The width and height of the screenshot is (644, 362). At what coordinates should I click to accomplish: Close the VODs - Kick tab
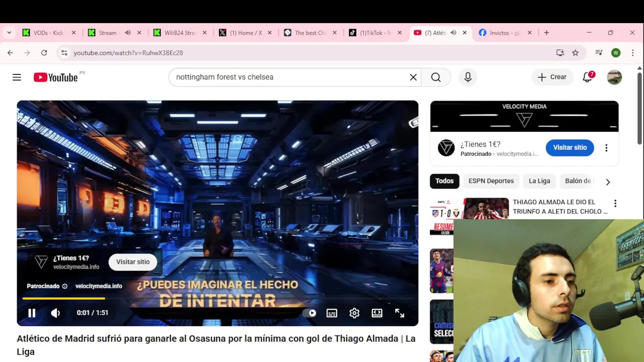73,33
